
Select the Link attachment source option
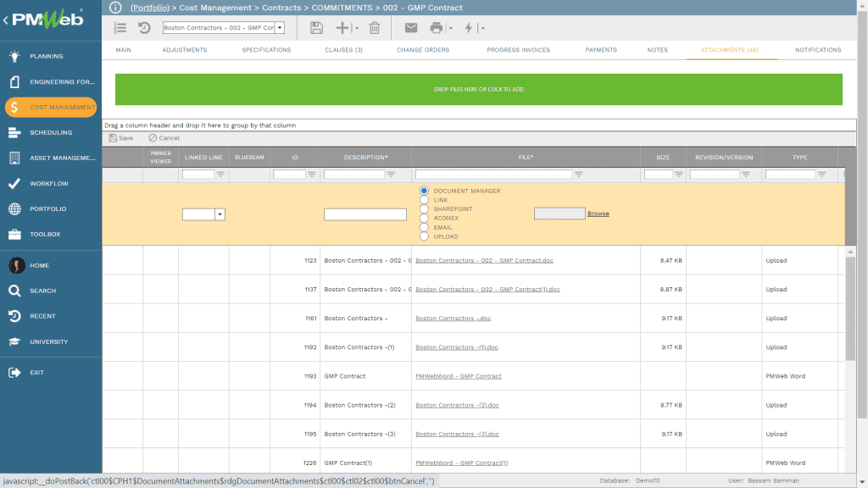[x=424, y=200]
